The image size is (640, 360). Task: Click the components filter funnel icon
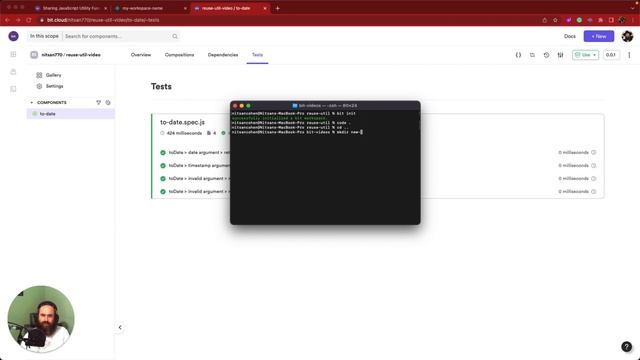click(x=98, y=102)
